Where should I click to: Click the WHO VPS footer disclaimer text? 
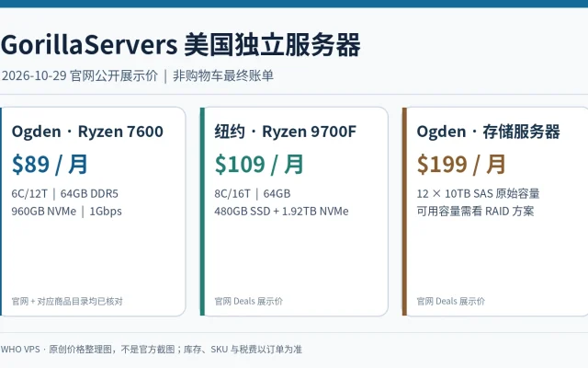click(152, 350)
